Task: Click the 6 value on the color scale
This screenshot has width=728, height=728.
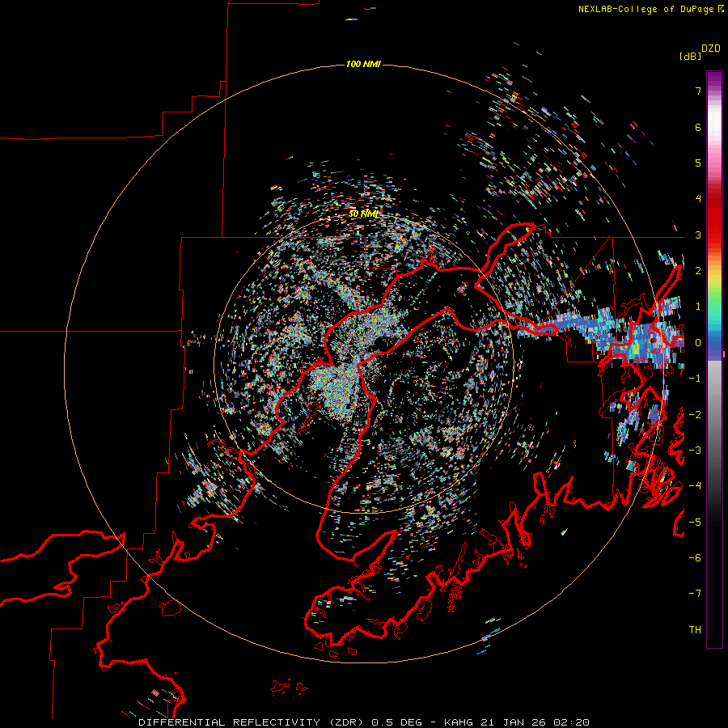Action: point(698,127)
